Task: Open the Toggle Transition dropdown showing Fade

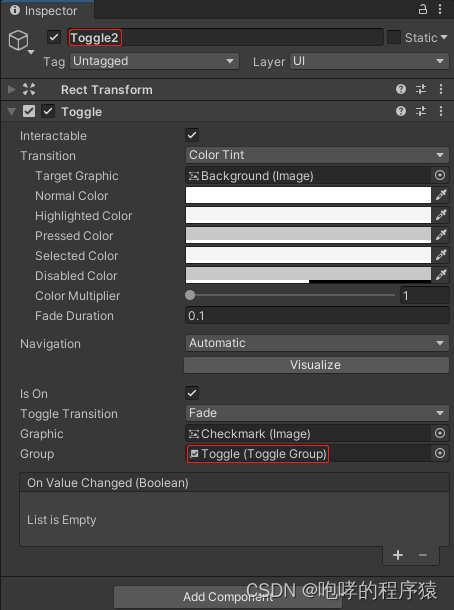Action: (x=317, y=413)
